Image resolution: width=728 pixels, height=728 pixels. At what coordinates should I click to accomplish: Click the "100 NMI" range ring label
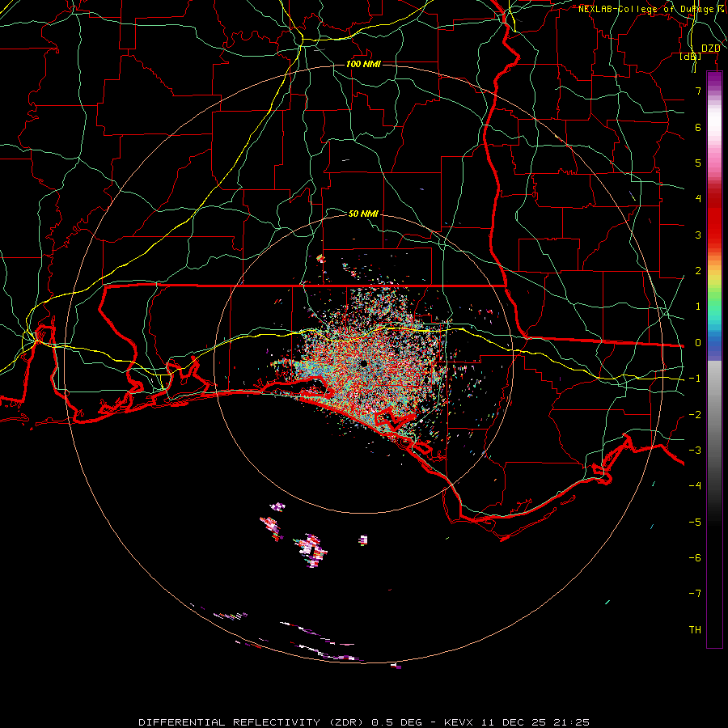pos(363,64)
